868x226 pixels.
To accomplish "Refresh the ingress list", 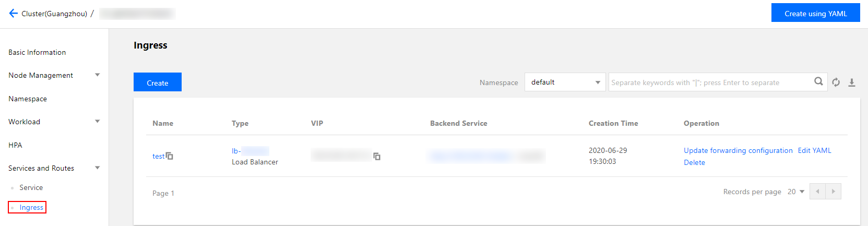I will pyautogui.click(x=836, y=82).
